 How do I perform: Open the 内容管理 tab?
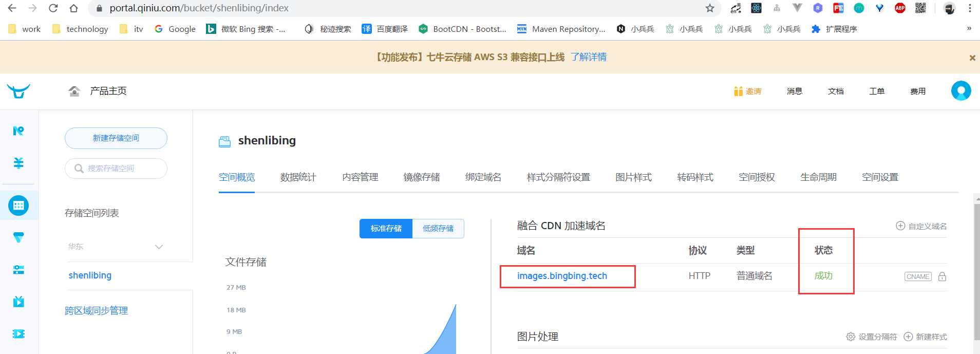click(x=360, y=177)
